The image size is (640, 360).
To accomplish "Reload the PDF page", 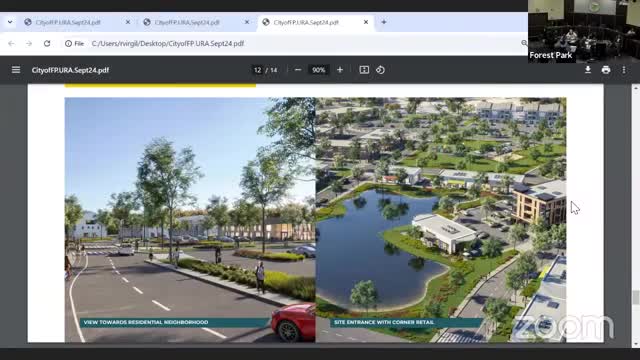I will click(x=47, y=43).
